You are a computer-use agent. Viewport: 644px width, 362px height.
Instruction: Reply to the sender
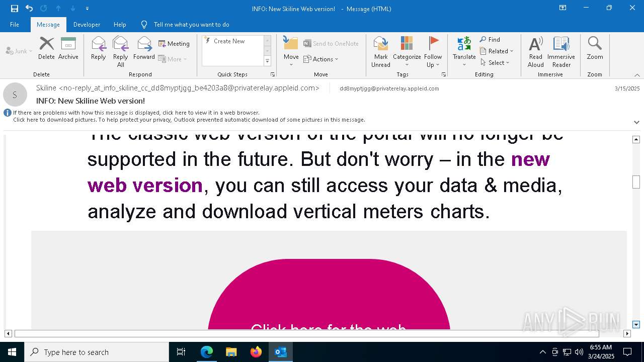click(x=99, y=48)
